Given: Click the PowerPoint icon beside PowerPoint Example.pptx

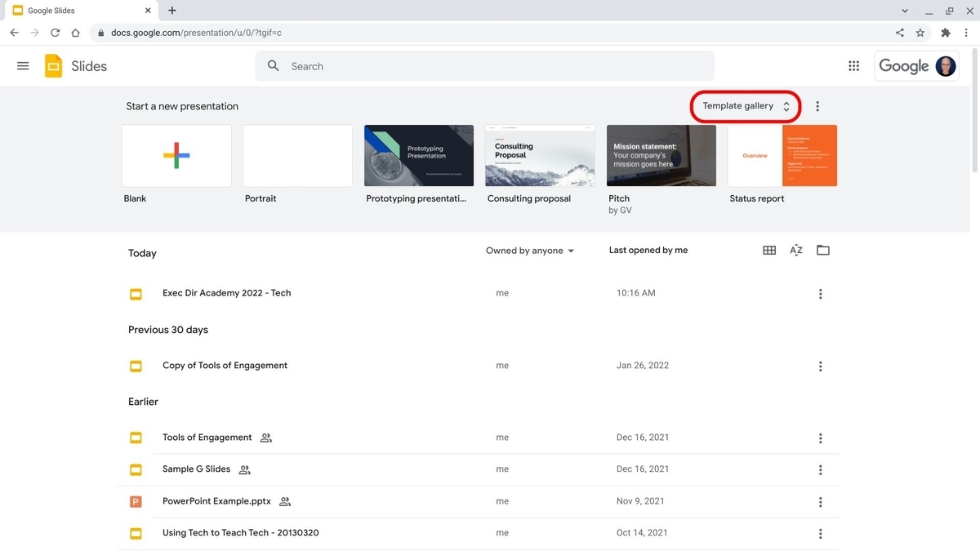Looking at the screenshot, I should [136, 501].
